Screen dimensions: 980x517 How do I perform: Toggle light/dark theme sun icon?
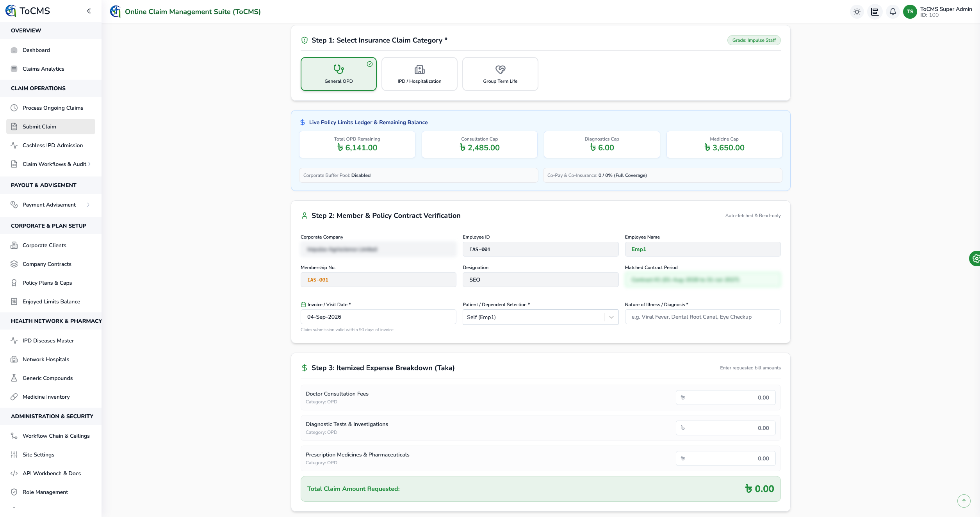tap(857, 12)
